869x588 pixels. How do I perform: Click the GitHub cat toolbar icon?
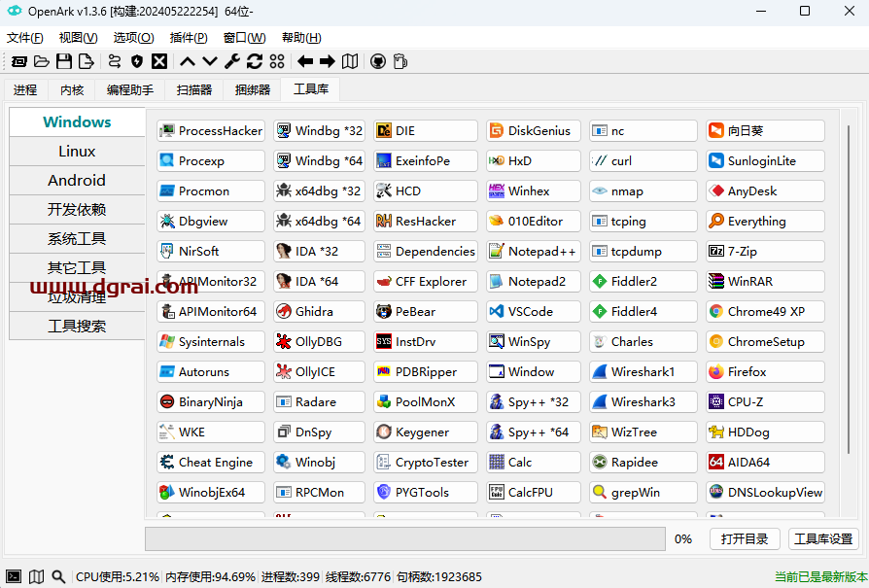[x=378, y=61]
